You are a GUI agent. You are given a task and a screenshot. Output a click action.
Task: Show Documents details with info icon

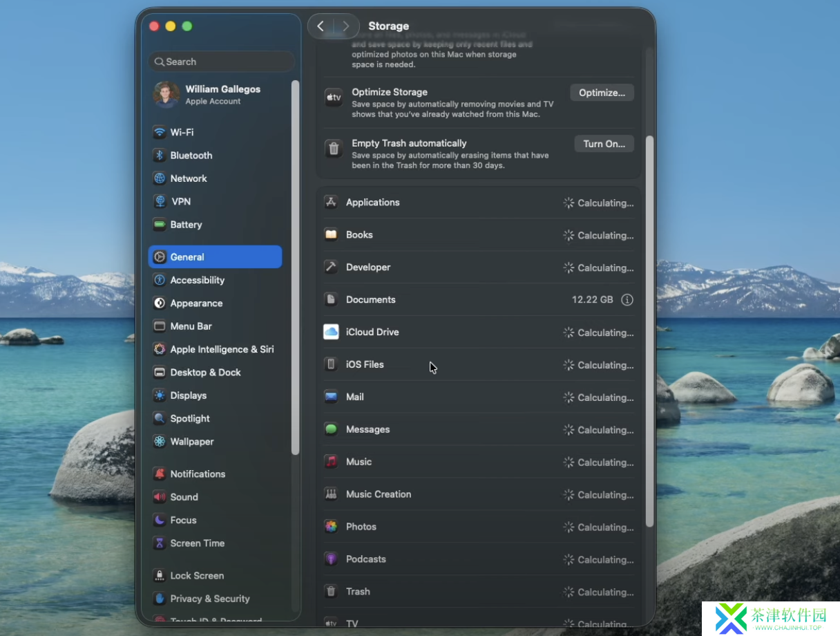click(x=627, y=300)
